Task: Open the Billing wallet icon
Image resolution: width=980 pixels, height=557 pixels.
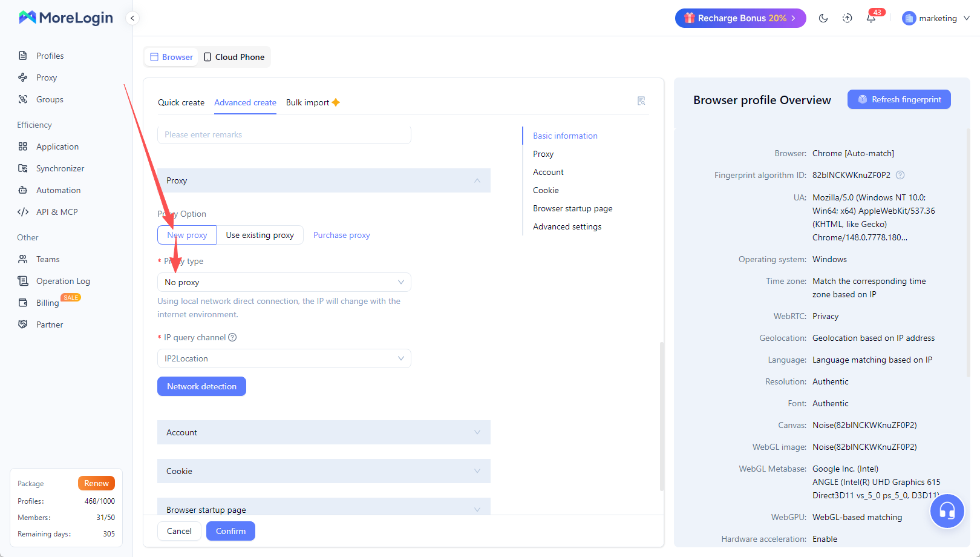Action: click(23, 303)
